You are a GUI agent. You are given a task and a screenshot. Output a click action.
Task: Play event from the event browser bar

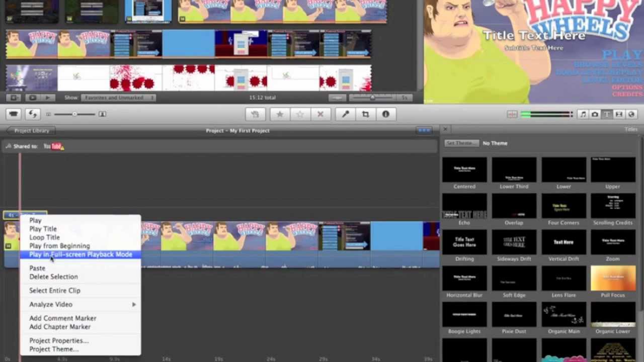point(48,98)
